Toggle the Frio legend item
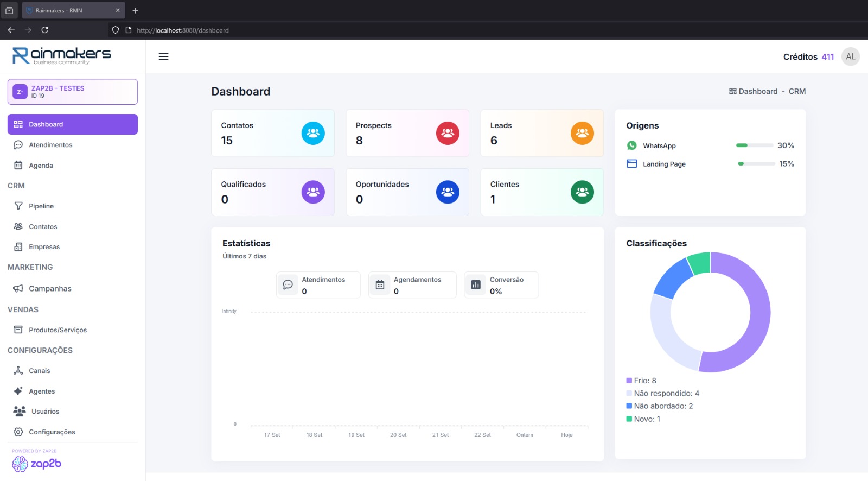868x481 pixels. pos(641,381)
